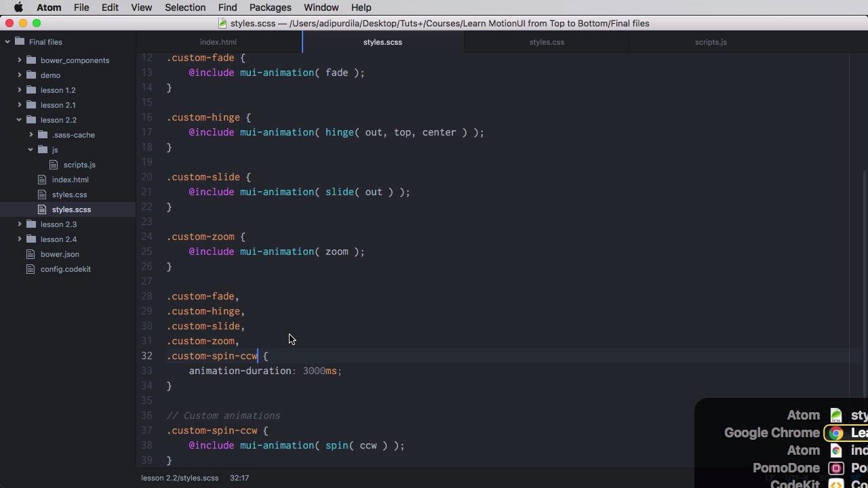Expand the demo folder arrow
Image resolution: width=868 pixels, height=488 pixels.
pyautogui.click(x=20, y=75)
